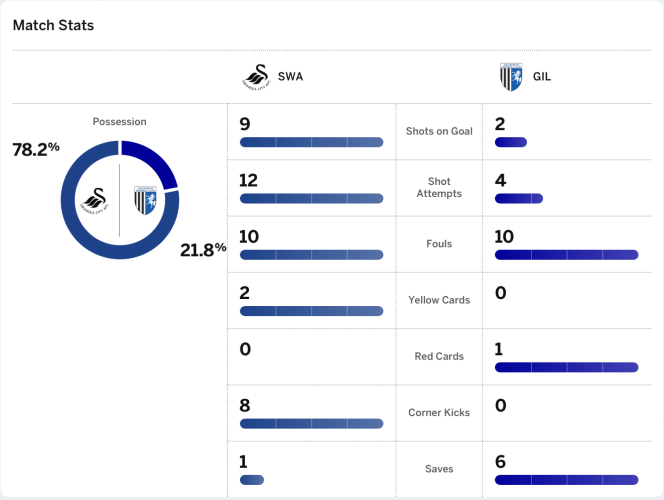Click the Swansea Corner Kicks bar
This screenshot has height=500, width=664.
click(x=311, y=424)
